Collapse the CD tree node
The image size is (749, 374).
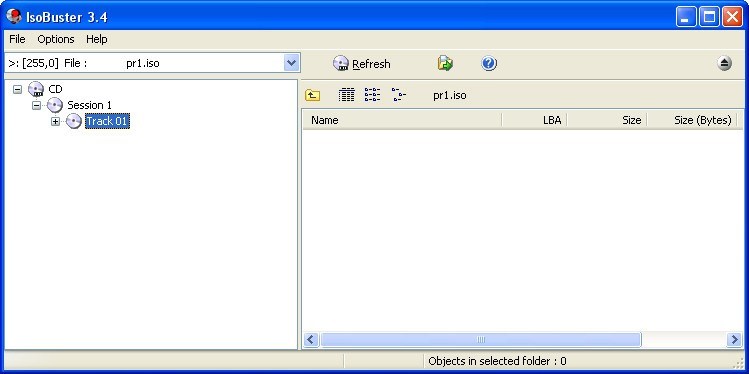[x=18, y=89]
